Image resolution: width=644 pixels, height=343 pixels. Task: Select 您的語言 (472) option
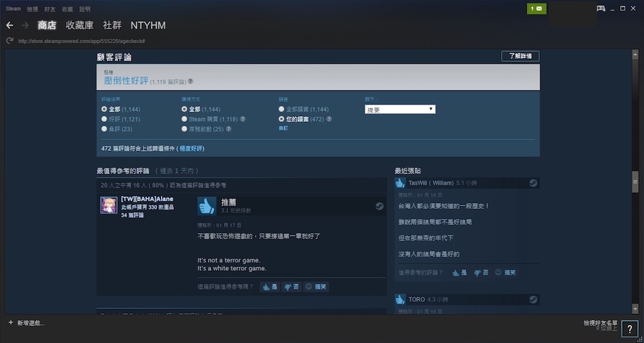tap(281, 119)
